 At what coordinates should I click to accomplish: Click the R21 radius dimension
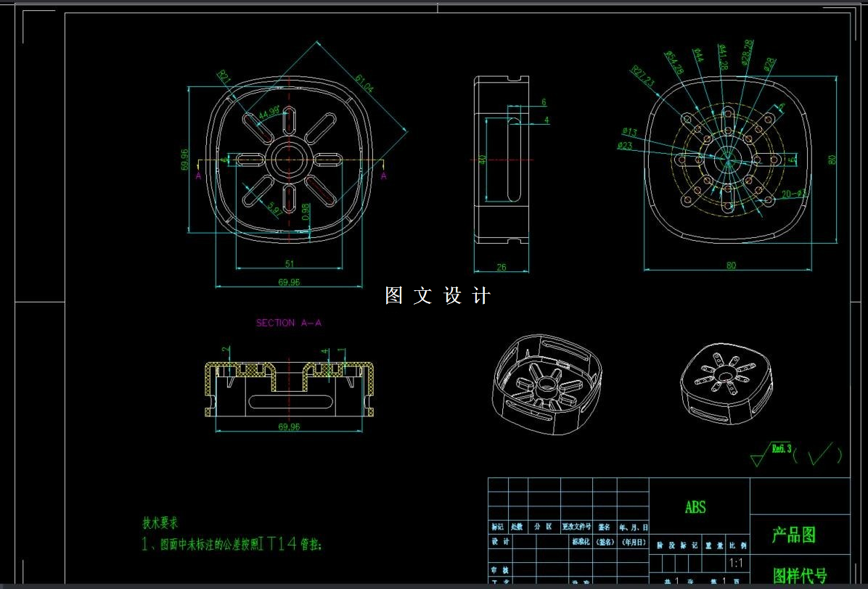pyautogui.click(x=224, y=76)
